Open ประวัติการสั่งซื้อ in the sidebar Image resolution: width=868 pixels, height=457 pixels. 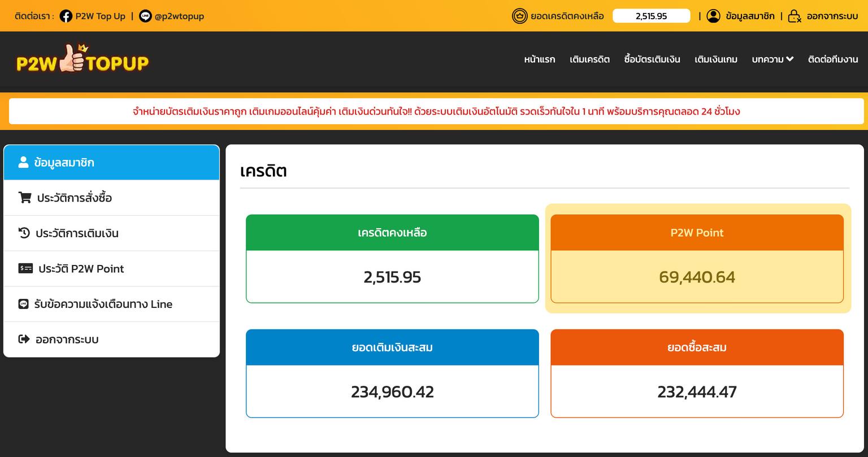pos(111,198)
